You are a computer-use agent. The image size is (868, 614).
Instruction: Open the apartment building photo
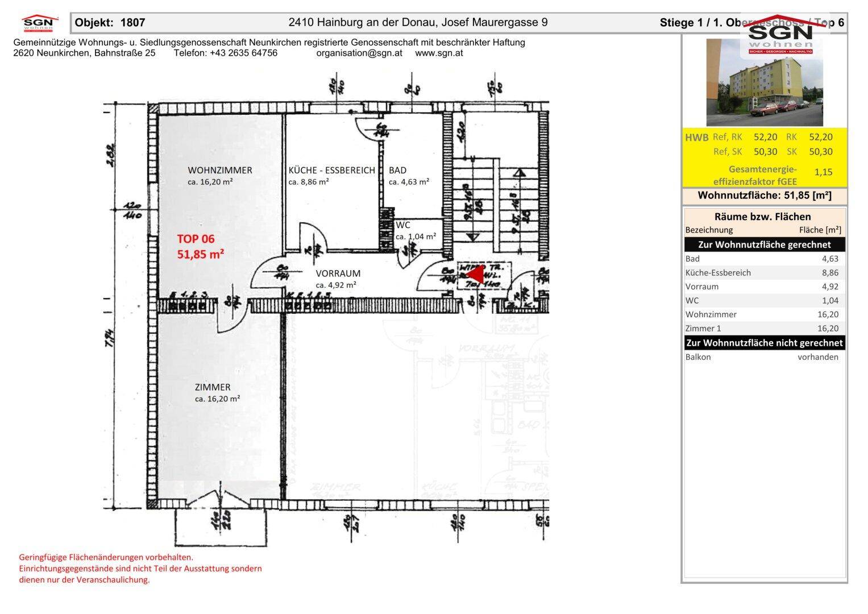764,82
